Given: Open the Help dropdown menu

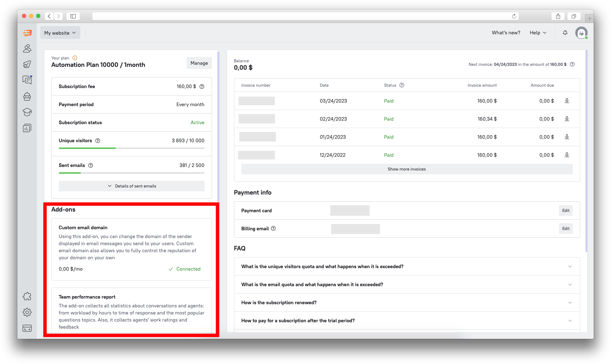Looking at the screenshot, I should coord(538,33).
